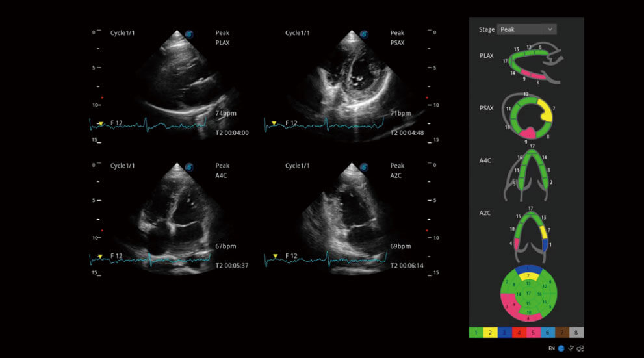Switch input language via EN indicator

551,348
